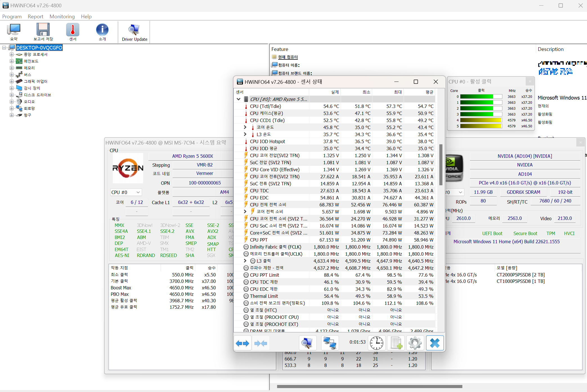
Task: Click the 보고서 저장 save report icon
Action: coord(43,32)
